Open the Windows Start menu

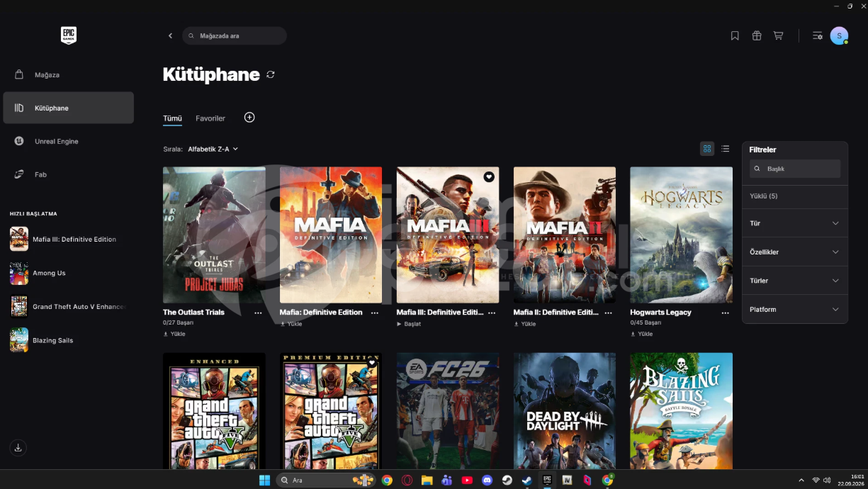point(264,480)
